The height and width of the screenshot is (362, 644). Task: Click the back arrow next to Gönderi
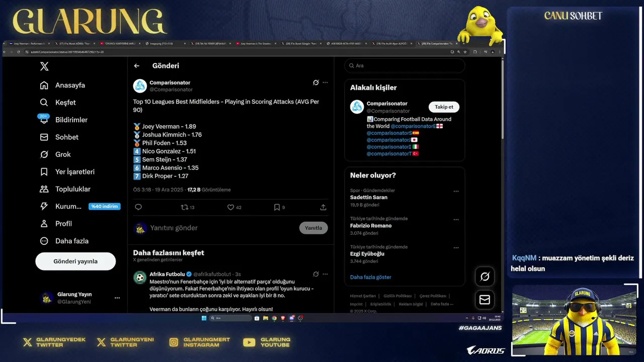click(136, 66)
